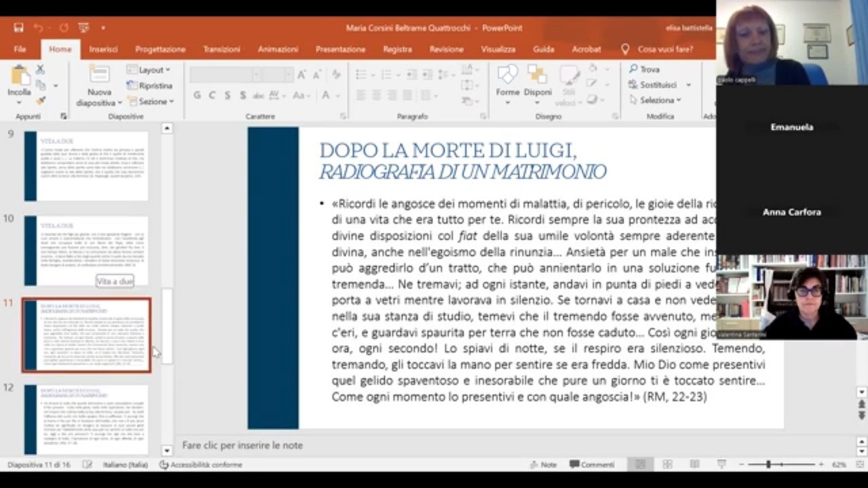Open the File menu
Screen dimensions: 868x488
[x=20, y=49]
